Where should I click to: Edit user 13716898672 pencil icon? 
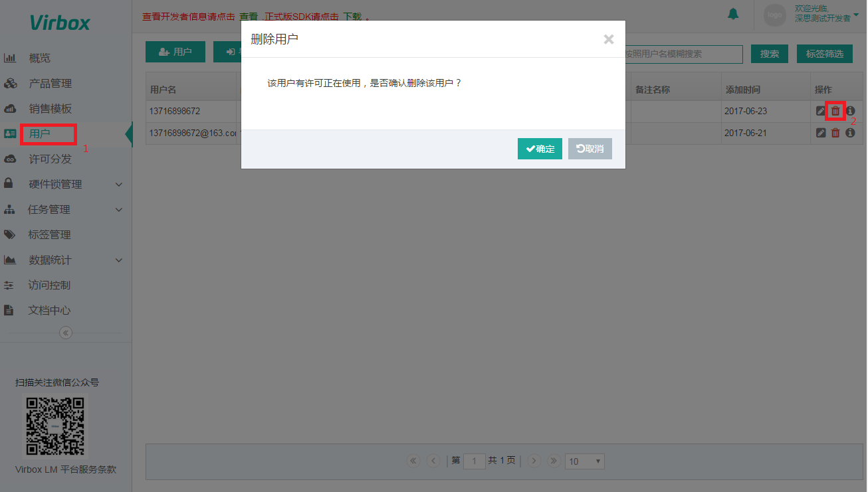(821, 111)
